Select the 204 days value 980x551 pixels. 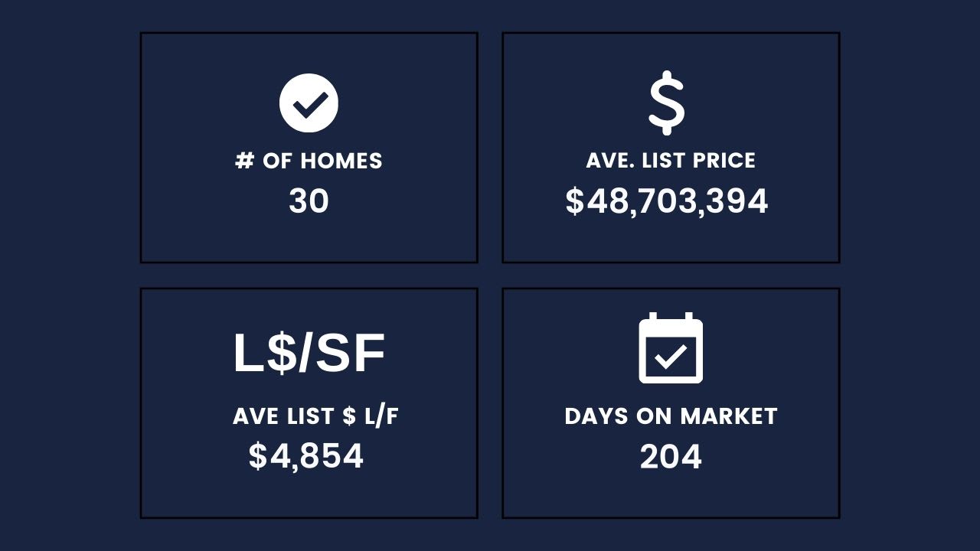[671, 457]
